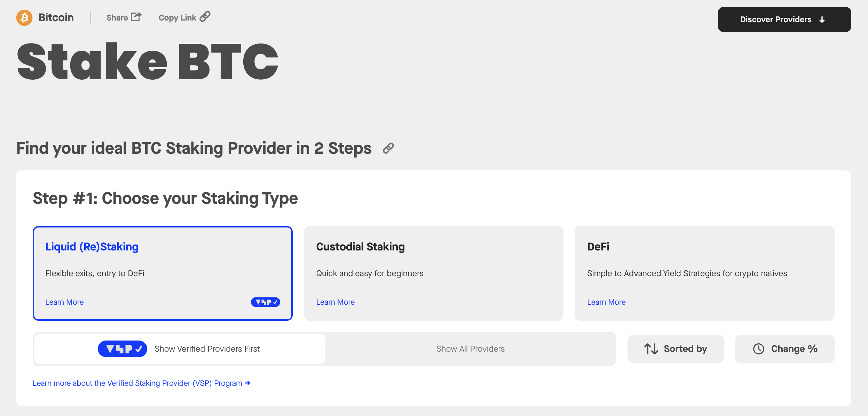This screenshot has width=868, height=416.
Task: Click the Copy Link text
Action: pyautogui.click(x=177, y=18)
